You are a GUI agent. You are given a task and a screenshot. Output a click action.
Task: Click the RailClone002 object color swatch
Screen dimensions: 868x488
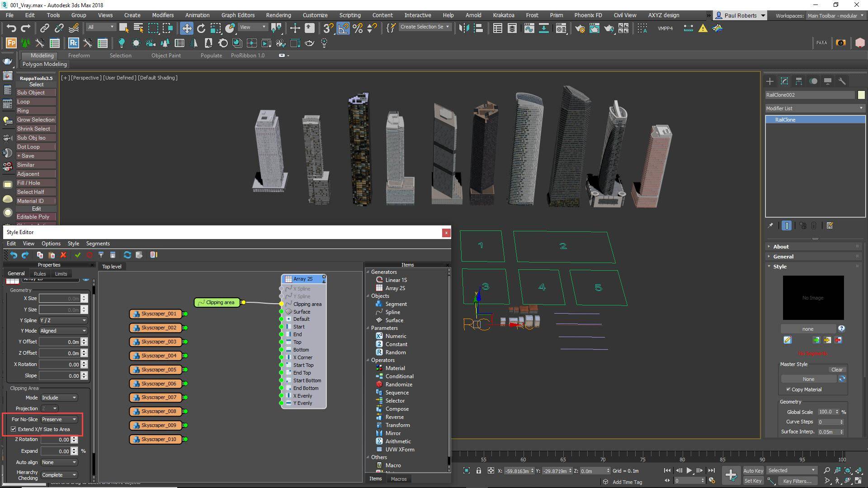pyautogui.click(x=862, y=95)
